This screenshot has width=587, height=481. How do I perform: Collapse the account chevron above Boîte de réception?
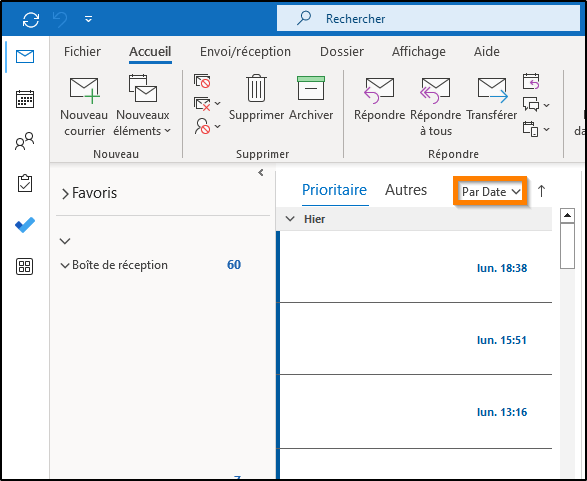[65, 241]
